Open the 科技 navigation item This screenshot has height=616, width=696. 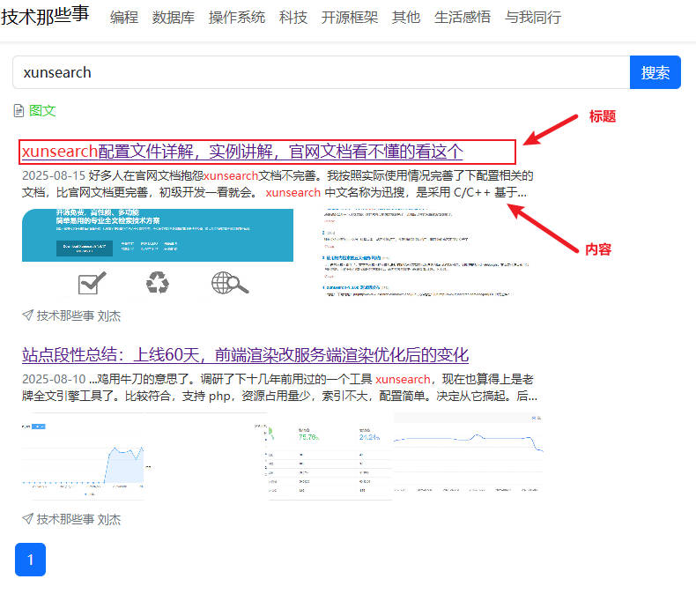[x=293, y=18]
